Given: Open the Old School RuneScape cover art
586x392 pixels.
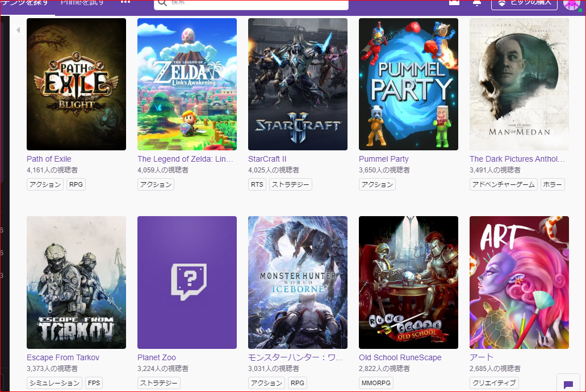Looking at the screenshot, I should (x=408, y=283).
